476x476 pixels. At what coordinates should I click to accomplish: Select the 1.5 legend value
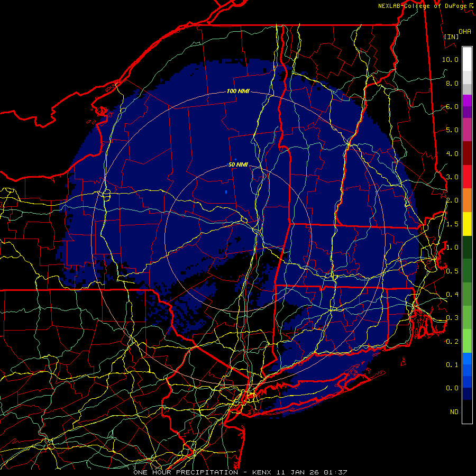point(452,224)
